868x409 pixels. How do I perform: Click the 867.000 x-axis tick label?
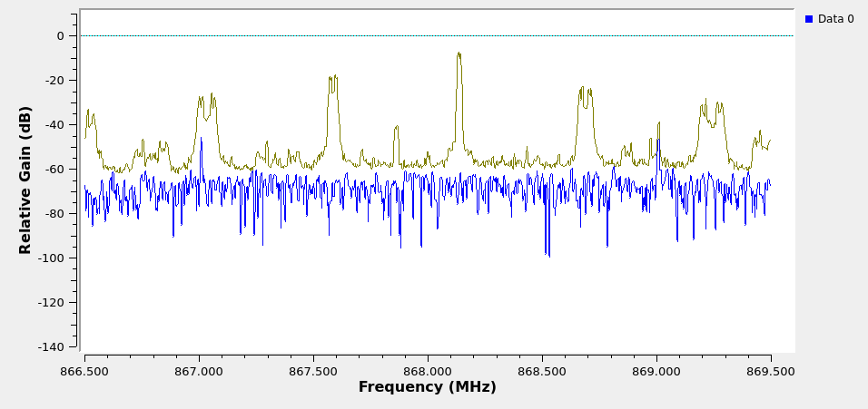coord(199,370)
